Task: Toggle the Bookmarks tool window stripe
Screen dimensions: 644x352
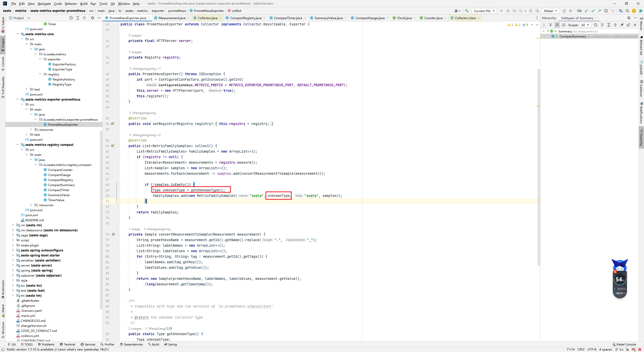Action: point(3,289)
